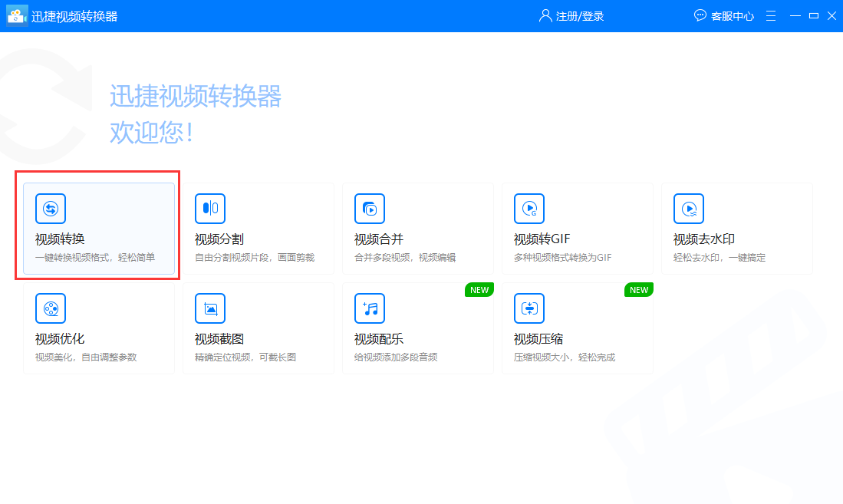Click description 给视频添加多段音频
The height and width of the screenshot is (504, 843).
point(396,357)
